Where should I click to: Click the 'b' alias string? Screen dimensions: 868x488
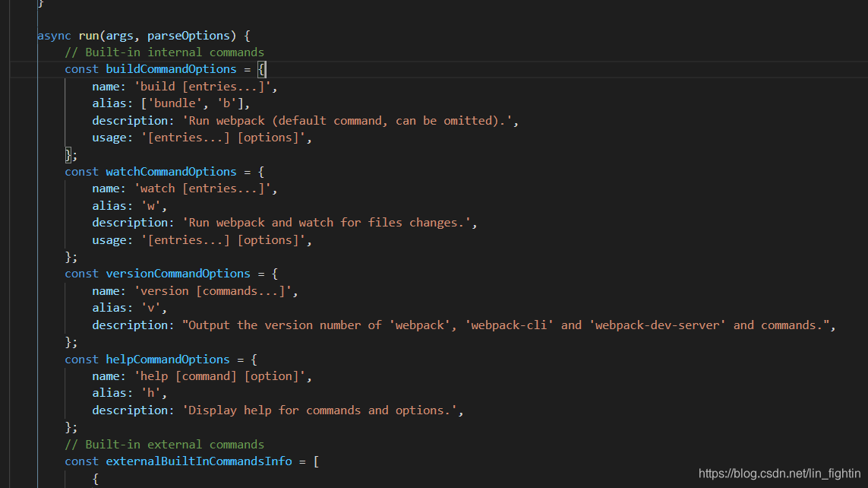(x=226, y=103)
